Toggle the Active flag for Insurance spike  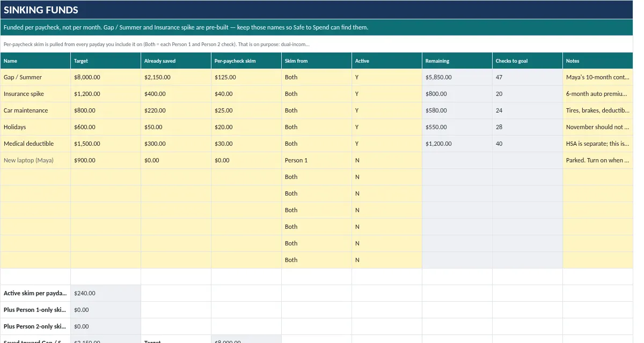pyautogui.click(x=387, y=94)
